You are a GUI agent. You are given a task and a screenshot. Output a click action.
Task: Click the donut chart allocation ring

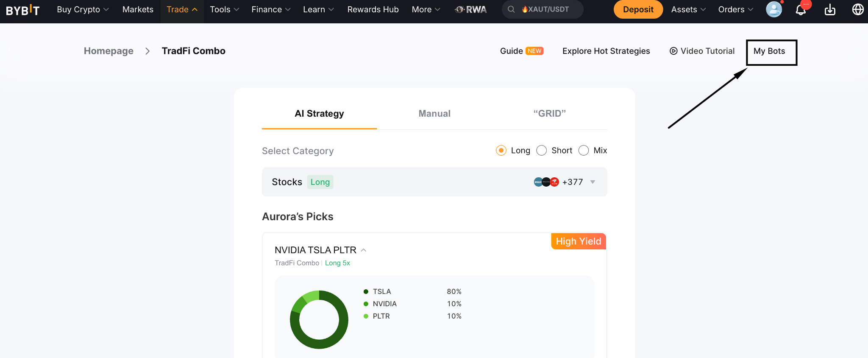click(319, 320)
